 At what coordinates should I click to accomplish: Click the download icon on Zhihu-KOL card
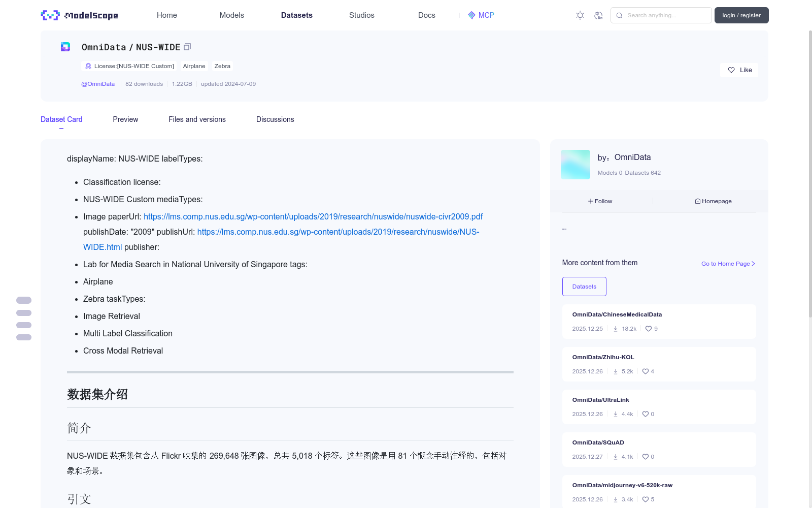pyautogui.click(x=616, y=371)
